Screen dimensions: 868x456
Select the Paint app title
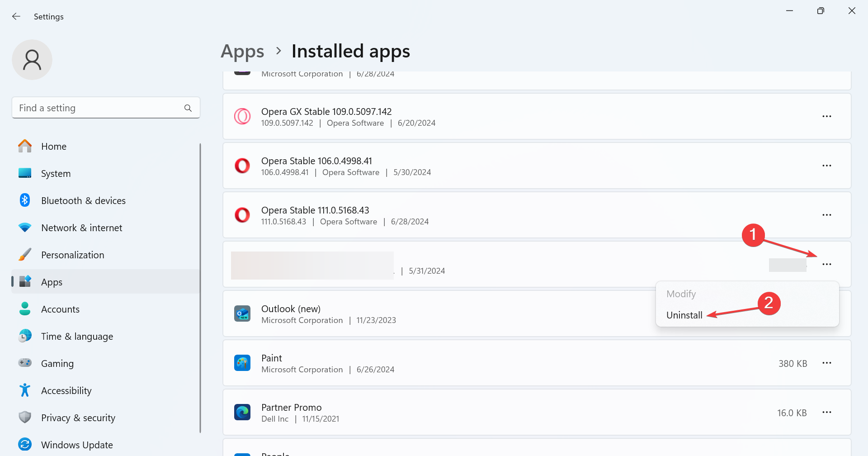point(271,358)
